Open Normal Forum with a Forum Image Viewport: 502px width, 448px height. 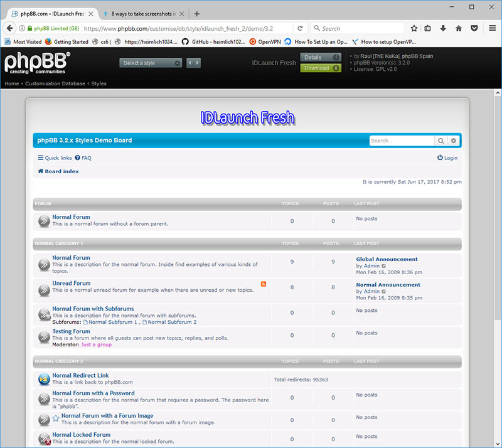tap(107, 415)
